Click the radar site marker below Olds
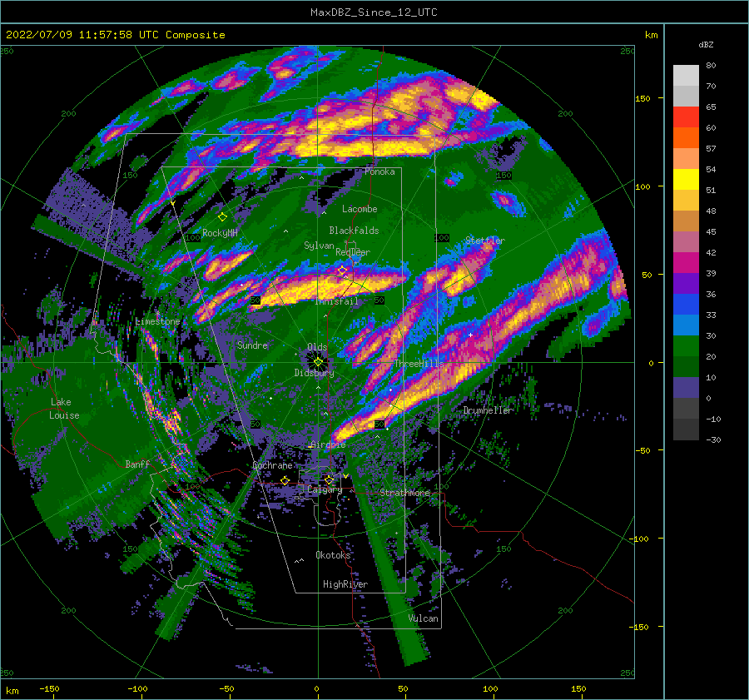Viewport: 749px width, 700px height. [318, 362]
